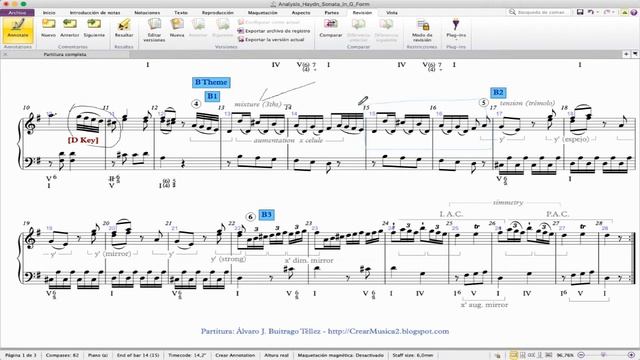640x360 pixels.
Task: Click the zoom in plus button
Action: tap(631, 355)
